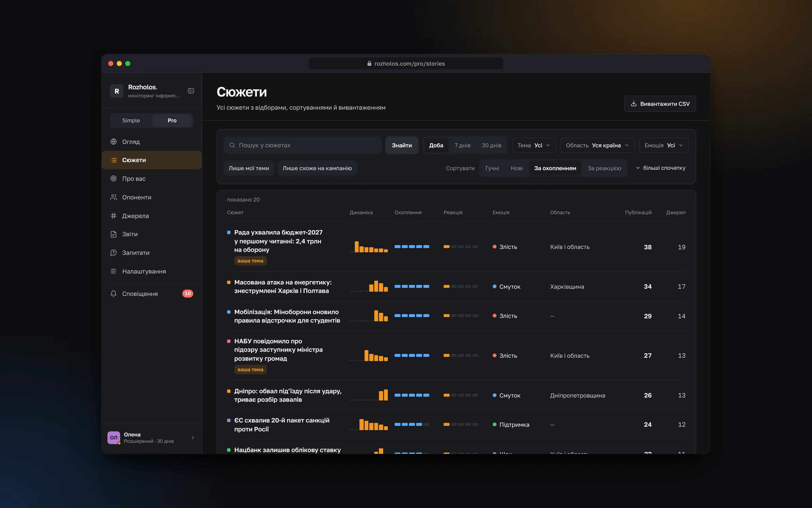Click the sidebar collapse icon
Viewport: 812px width, 508px height.
pos(191,91)
